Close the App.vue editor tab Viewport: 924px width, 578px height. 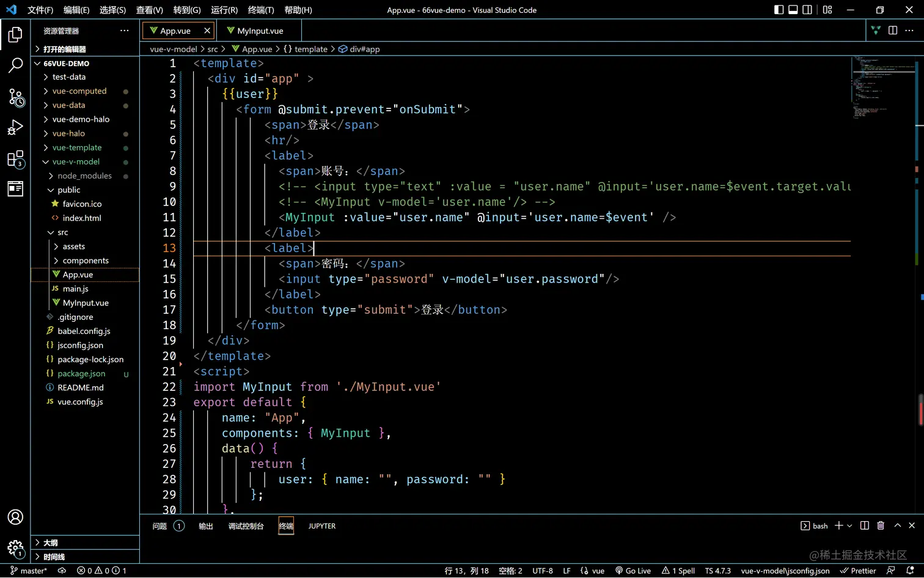point(207,31)
